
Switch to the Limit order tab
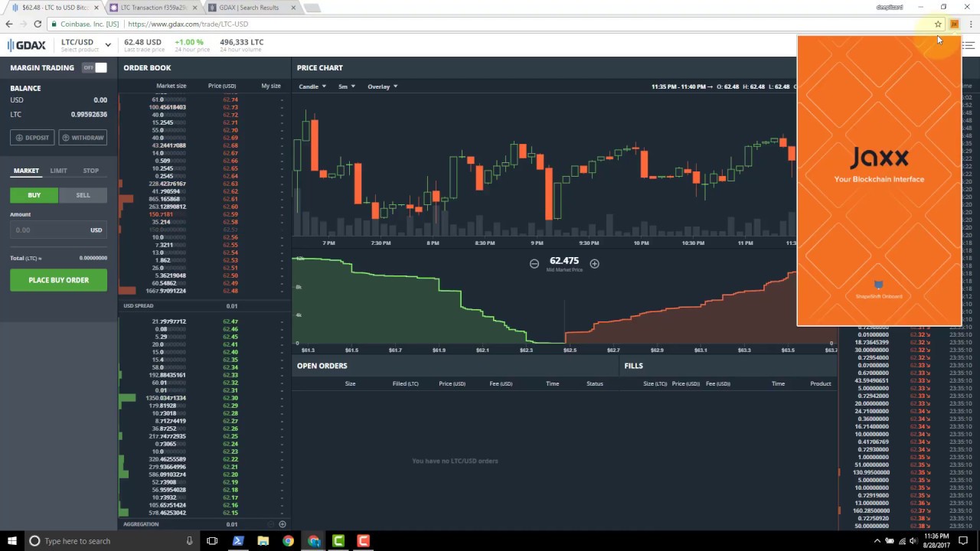click(x=59, y=171)
